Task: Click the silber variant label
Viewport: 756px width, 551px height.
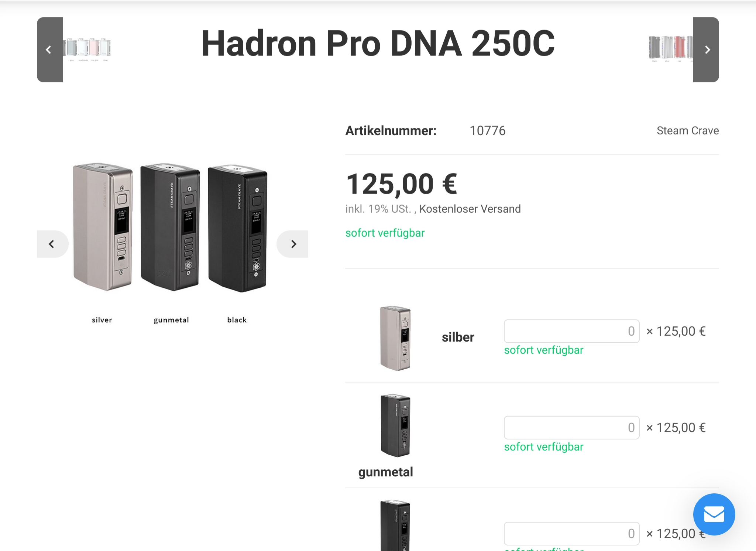Action: coord(458,337)
